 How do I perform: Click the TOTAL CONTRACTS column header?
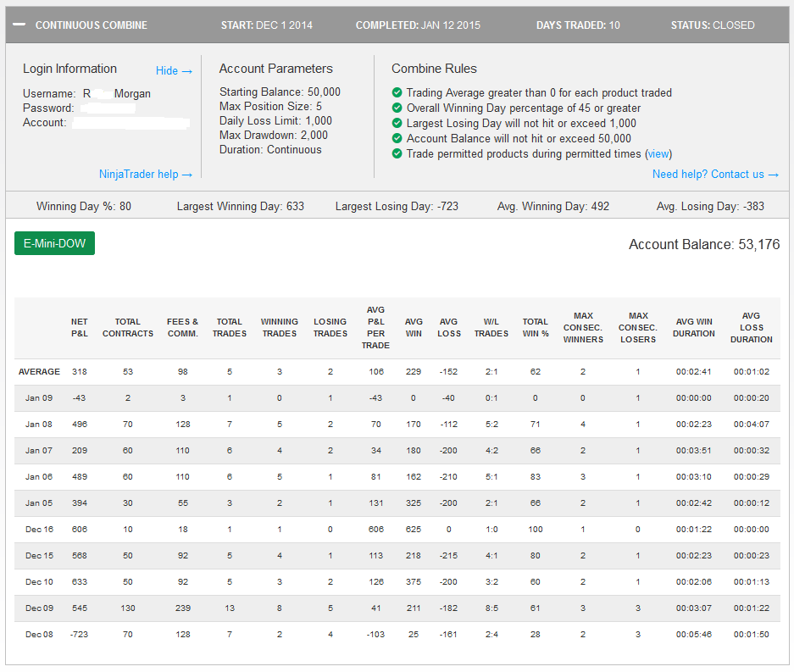(x=128, y=328)
